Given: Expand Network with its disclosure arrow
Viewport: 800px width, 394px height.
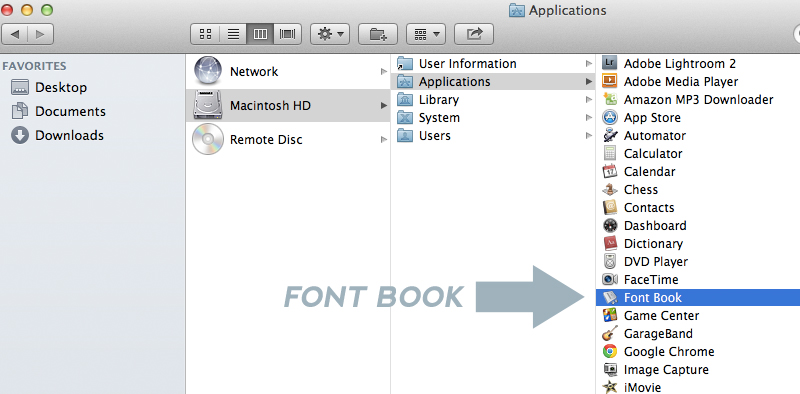Looking at the screenshot, I should [x=384, y=71].
